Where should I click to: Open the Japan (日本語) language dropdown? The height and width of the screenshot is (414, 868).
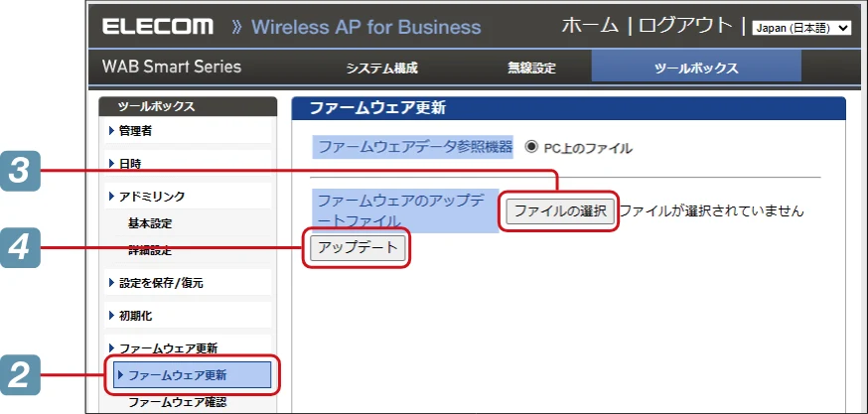pyautogui.click(x=801, y=28)
